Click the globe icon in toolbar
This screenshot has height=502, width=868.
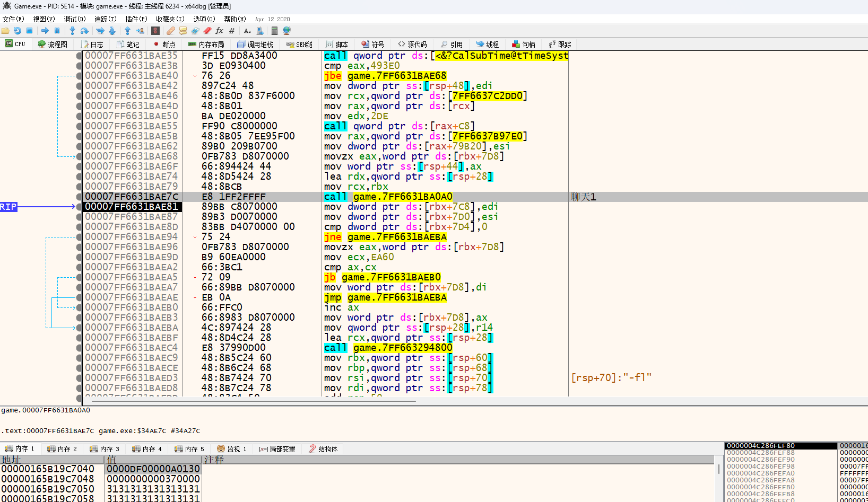point(287,31)
